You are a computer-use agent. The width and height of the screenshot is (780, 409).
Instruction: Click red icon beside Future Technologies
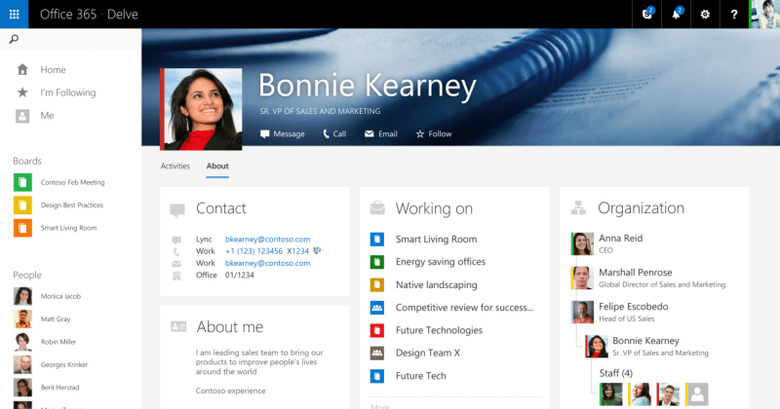click(x=377, y=330)
